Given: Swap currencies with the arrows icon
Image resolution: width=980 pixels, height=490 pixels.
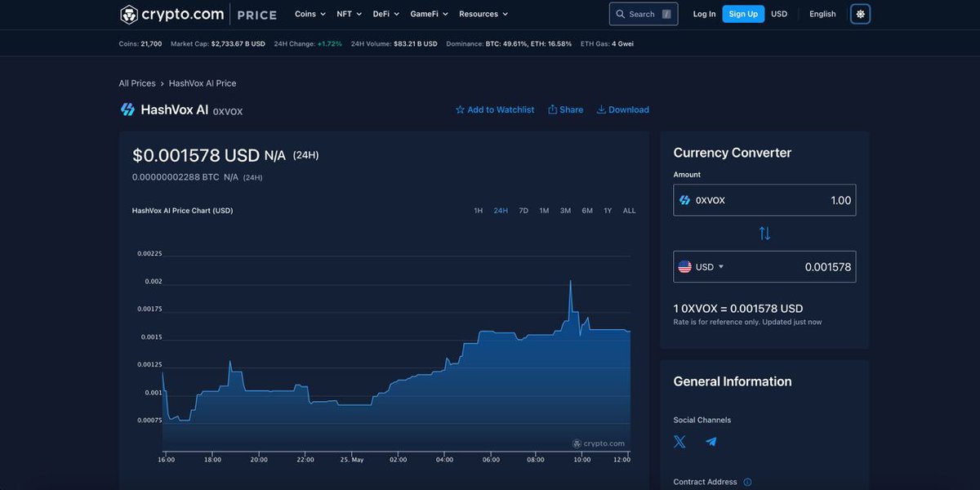Looking at the screenshot, I should pos(764,233).
